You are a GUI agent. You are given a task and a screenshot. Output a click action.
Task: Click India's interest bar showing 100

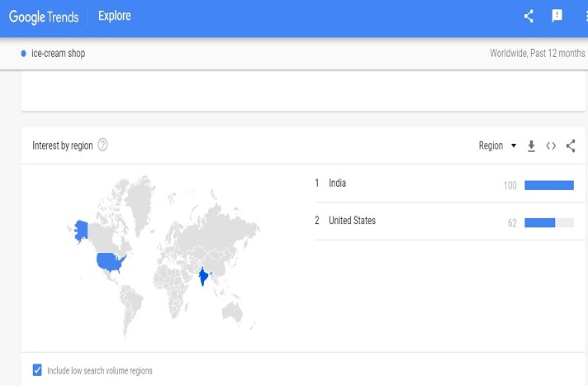pos(548,185)
